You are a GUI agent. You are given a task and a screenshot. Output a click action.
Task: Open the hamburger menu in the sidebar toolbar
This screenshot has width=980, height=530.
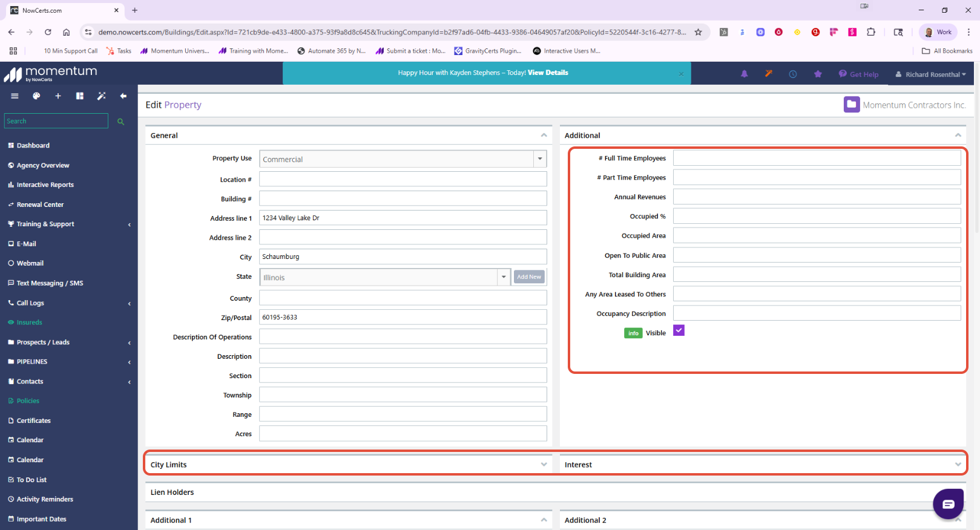click(15, 96)
